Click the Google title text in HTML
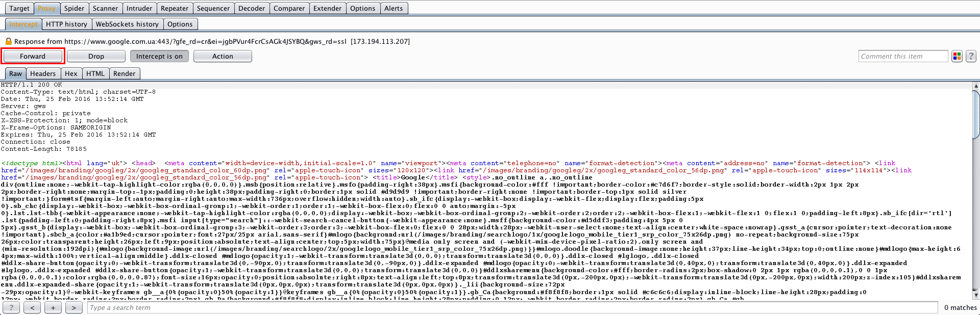 (413, 177)
